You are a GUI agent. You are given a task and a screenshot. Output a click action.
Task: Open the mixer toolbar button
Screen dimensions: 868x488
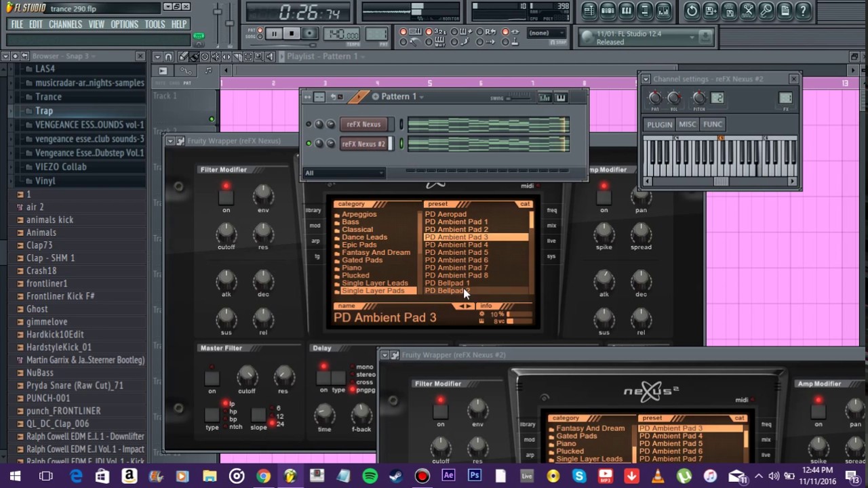point(663,10)
